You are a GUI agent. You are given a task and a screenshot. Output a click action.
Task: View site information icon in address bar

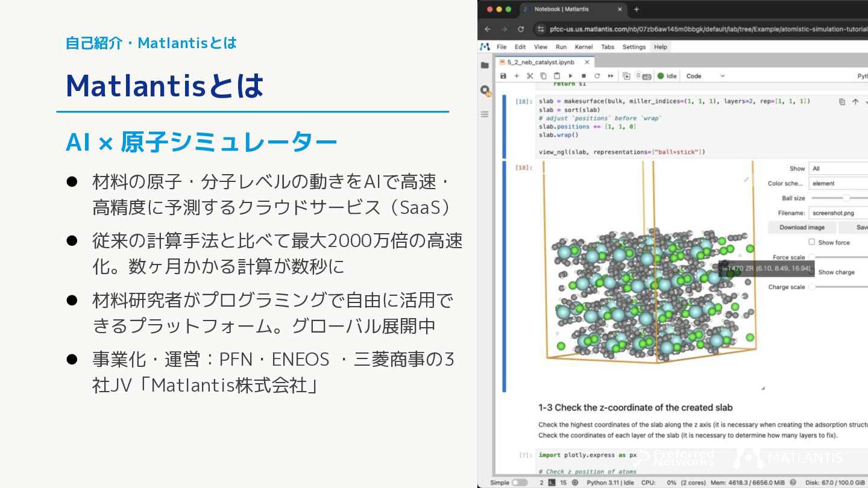[541, 29]
